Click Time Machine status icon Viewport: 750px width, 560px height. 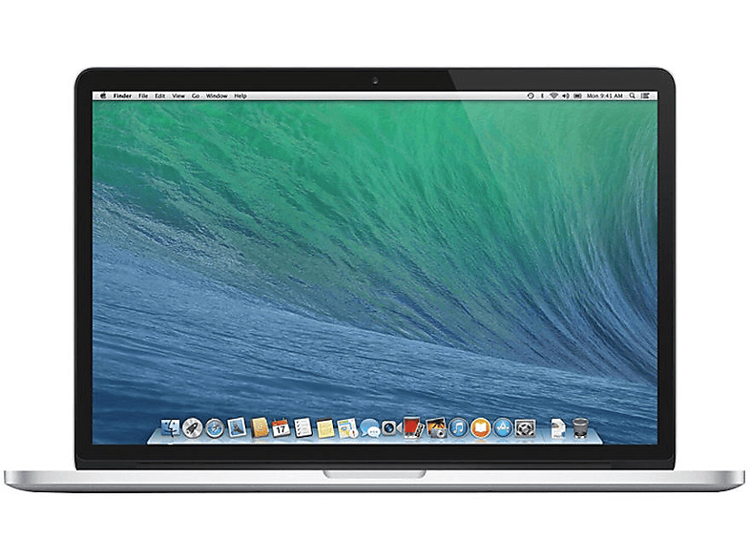click(531, 95)
